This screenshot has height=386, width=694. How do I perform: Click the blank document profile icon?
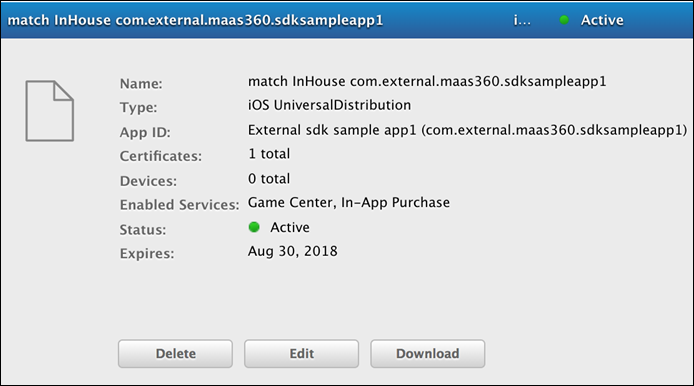pos(50,111)
